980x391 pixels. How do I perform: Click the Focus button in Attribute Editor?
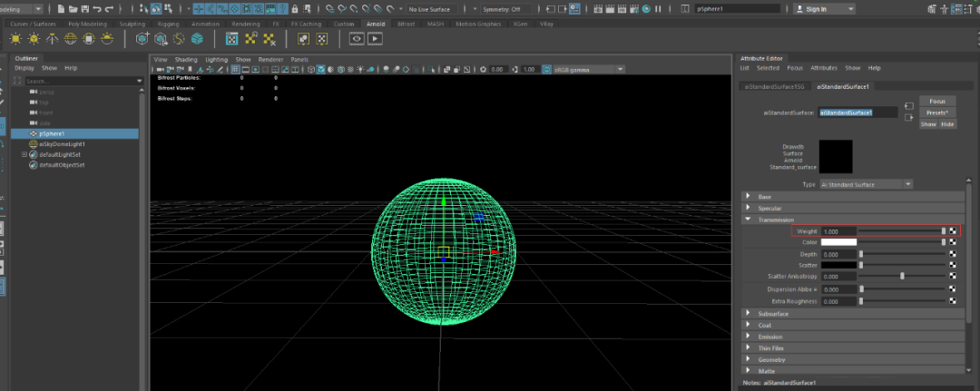pyautogui.click(x=937, y=101)
